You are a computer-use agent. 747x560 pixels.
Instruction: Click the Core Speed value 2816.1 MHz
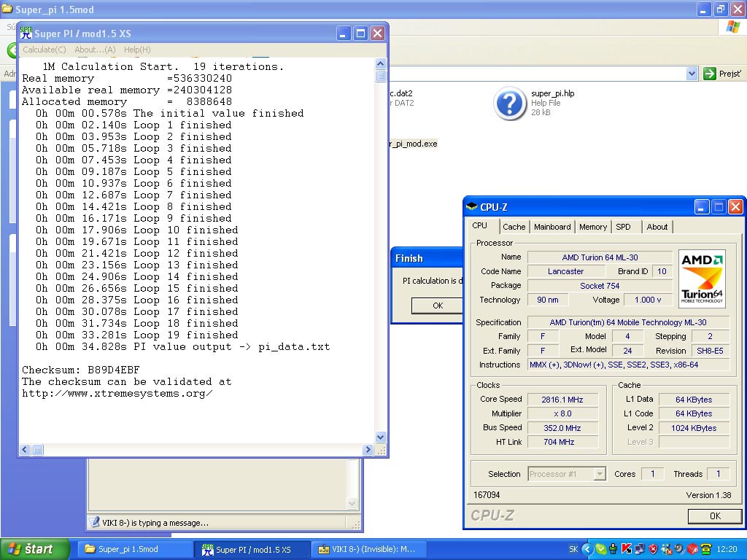pyautogui.click(x=562, y=400)
